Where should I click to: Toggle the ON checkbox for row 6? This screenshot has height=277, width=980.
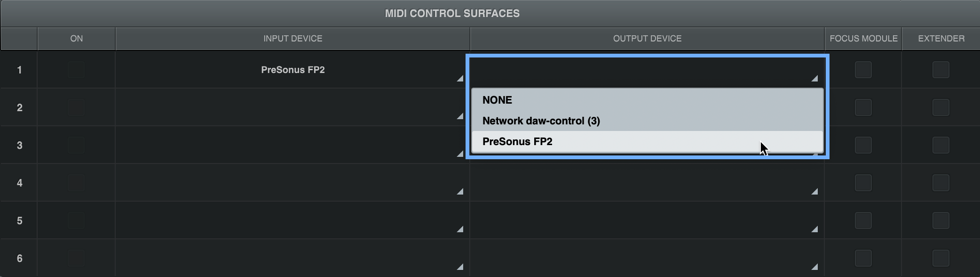(x=75, y=258)
